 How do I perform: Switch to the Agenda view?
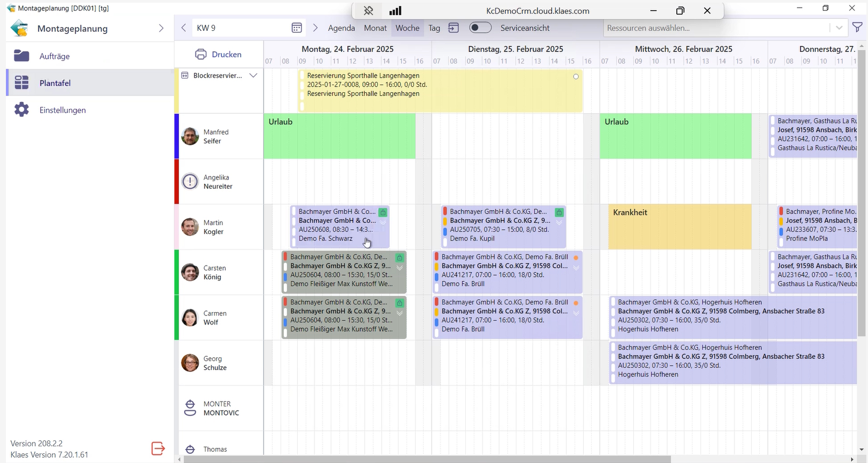click(341, 28)
